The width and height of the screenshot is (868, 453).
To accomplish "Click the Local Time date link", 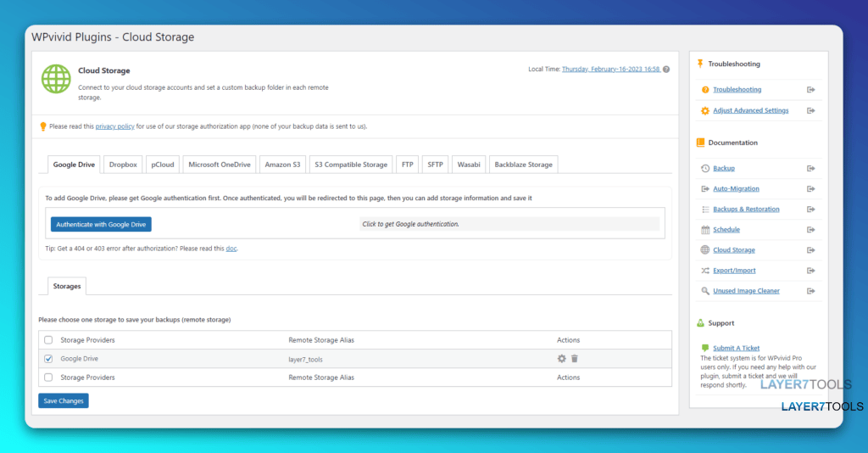I will pyautogui.click(x=610, y=70).
